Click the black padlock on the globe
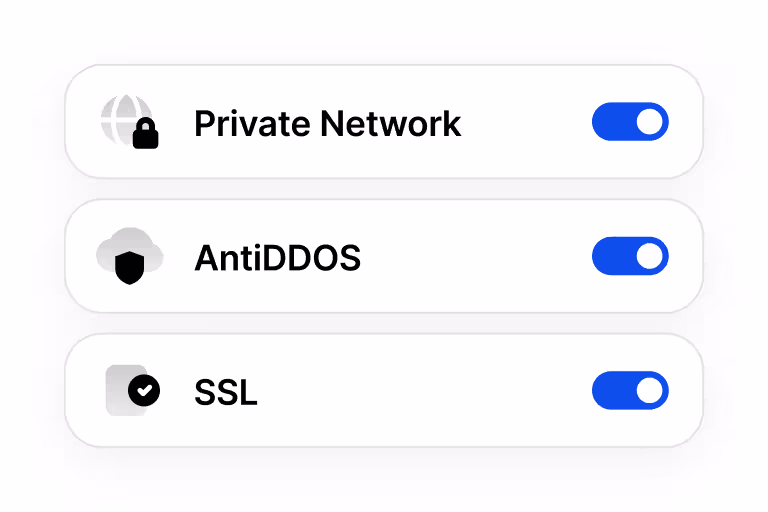Viewport: 768px width, 512px height. (146, 135)
